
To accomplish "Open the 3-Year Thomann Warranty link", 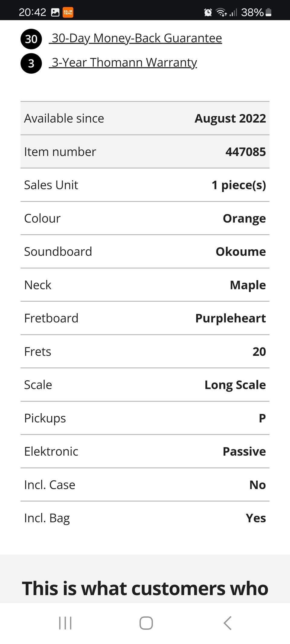I will (123, 63).
